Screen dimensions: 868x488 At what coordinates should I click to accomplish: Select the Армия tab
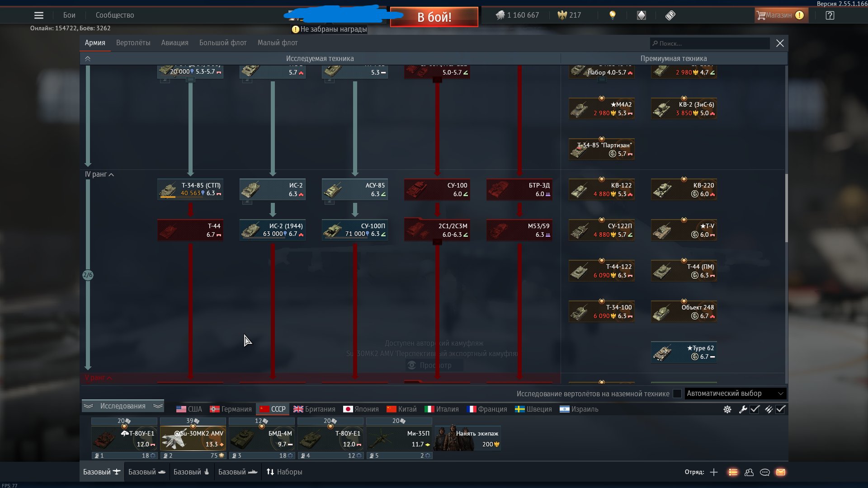click(95, 43)
